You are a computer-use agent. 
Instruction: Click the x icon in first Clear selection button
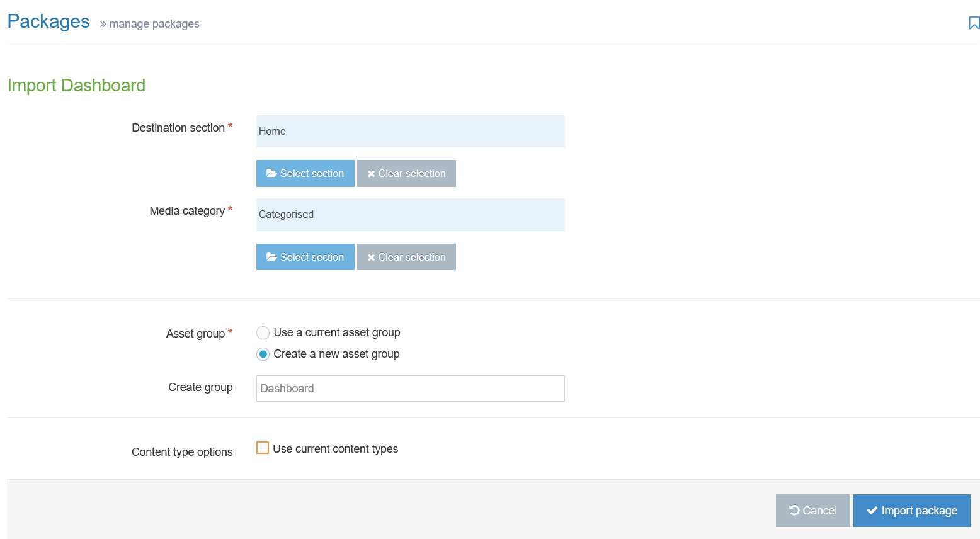click(371, 173)
